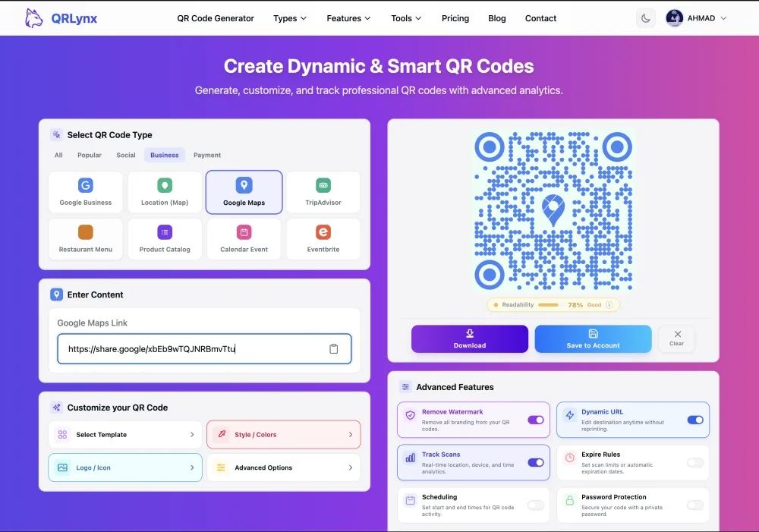Click the Customize your QR Code sparkle icon
Screen dimensions: 759x532
[x=57, y=408]
